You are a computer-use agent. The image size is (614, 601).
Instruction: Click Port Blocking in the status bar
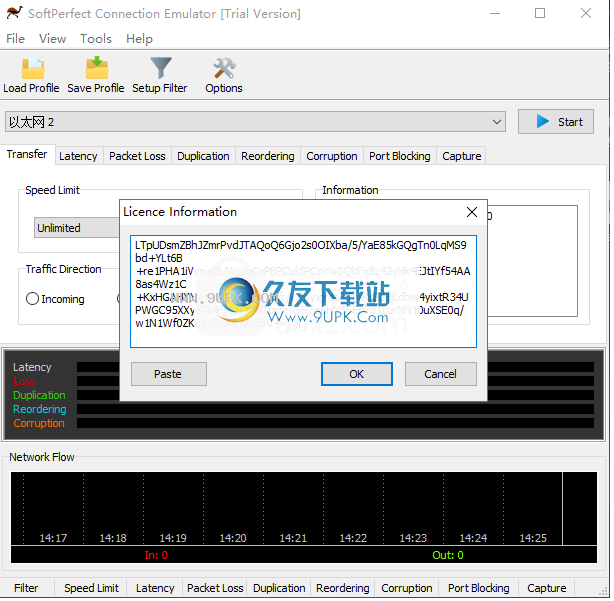point(479,588)
